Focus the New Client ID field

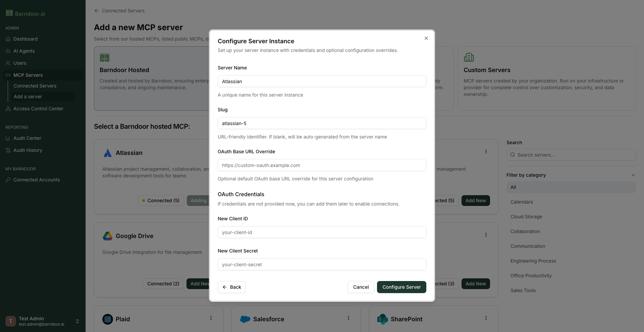pos(322,232)
